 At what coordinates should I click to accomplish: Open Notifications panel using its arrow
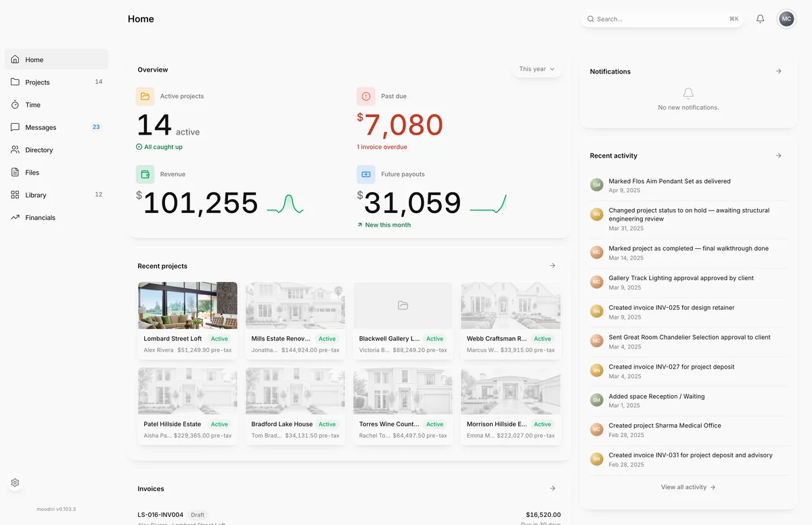779,71
